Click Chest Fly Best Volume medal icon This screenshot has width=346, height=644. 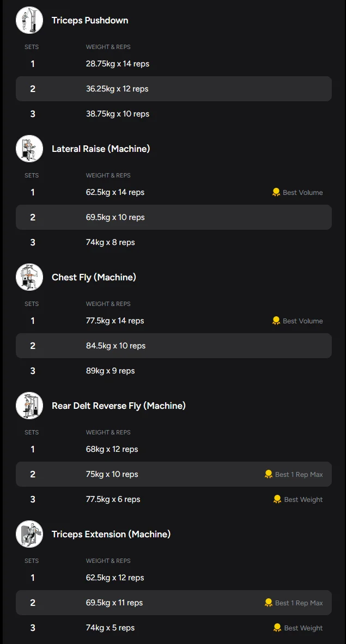(276, 321)
